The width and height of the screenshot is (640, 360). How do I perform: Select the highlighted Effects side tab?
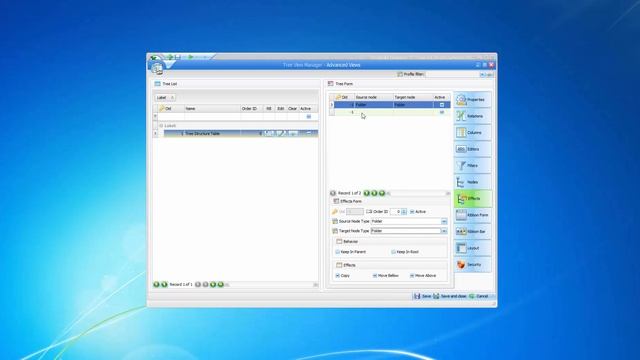(473, 198)
